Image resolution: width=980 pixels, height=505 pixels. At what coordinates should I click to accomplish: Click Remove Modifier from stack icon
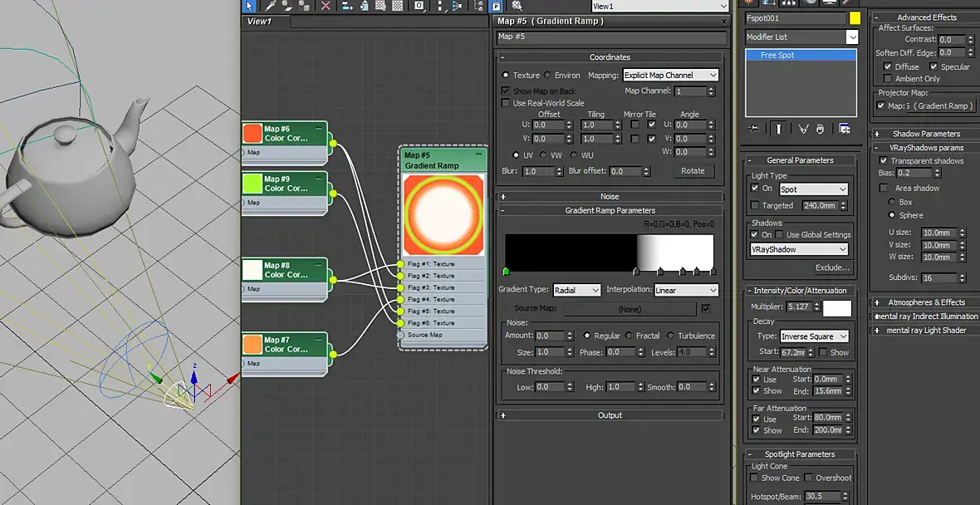click(820, 128)
